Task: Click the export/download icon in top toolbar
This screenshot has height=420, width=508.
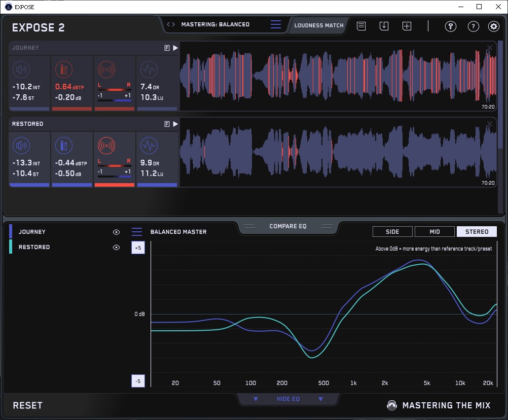Action: tap(384, 26)
